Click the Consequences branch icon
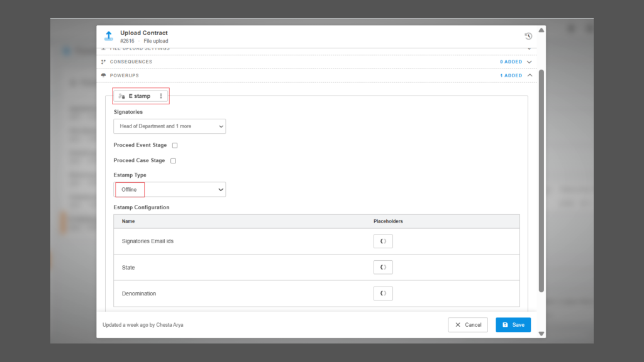Viewport: 644px width, 362px height. (x=104, y=62)
